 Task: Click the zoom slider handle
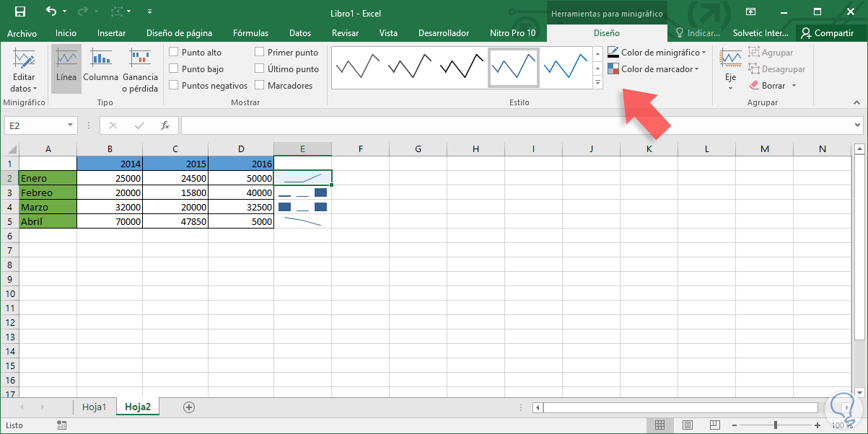[x=776, y=425]
